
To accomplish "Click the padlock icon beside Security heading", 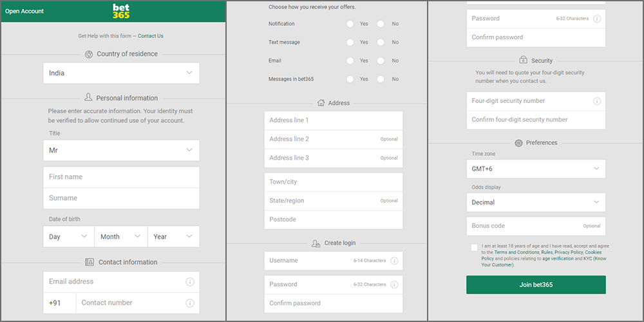I will coord(523,60).
